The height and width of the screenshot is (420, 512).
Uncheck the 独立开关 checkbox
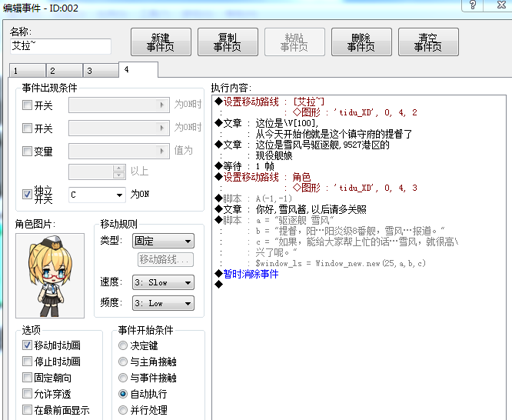click(x=27, y=195)
